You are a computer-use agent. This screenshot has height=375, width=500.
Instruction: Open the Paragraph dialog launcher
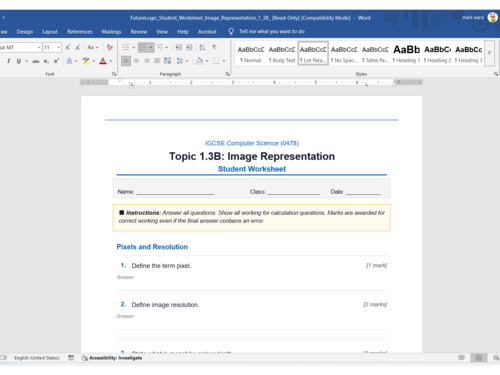click(228, 74)
